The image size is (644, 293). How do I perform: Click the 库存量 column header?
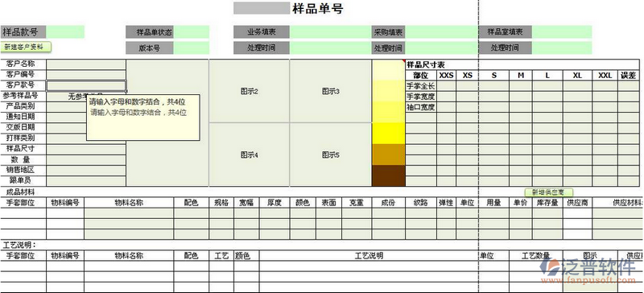coord(547,202)
